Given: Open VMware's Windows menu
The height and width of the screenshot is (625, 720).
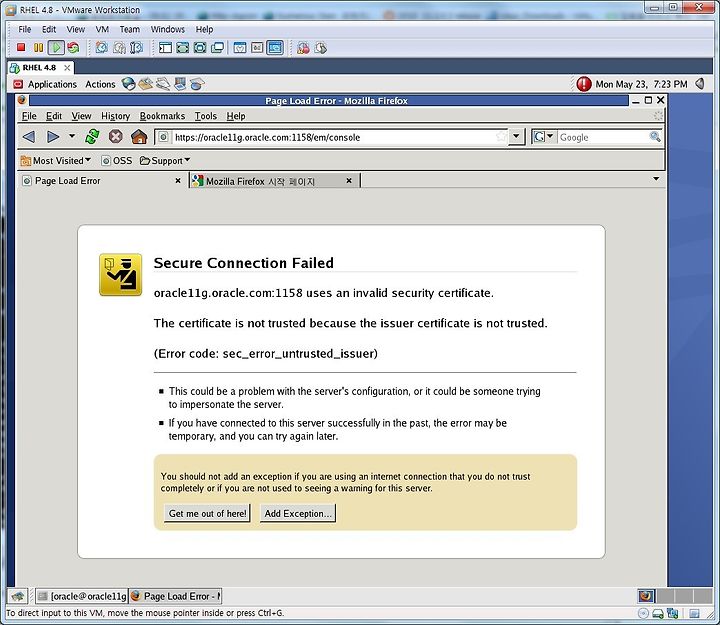Looking at the screenshot, I should (168, 29).
